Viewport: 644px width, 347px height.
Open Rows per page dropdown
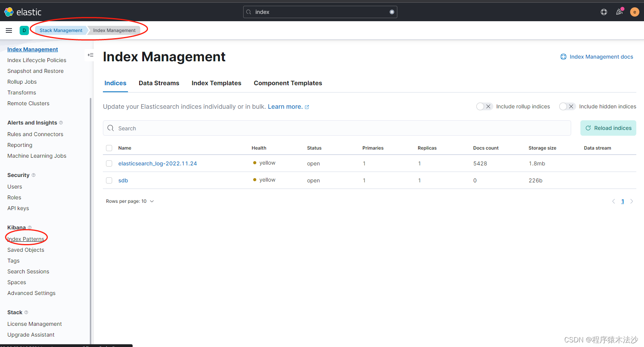[x=130, y=201]
